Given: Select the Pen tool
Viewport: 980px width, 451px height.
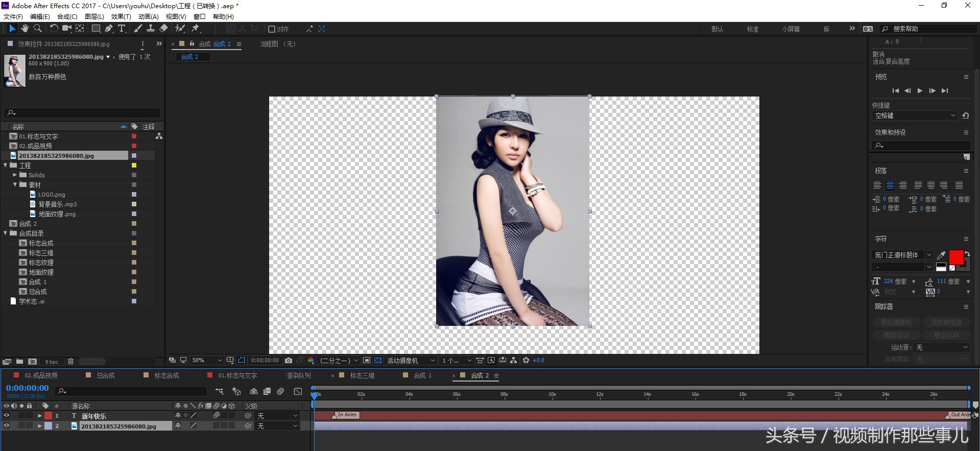Looking at the screenshot, I should (x=109, y=29).
